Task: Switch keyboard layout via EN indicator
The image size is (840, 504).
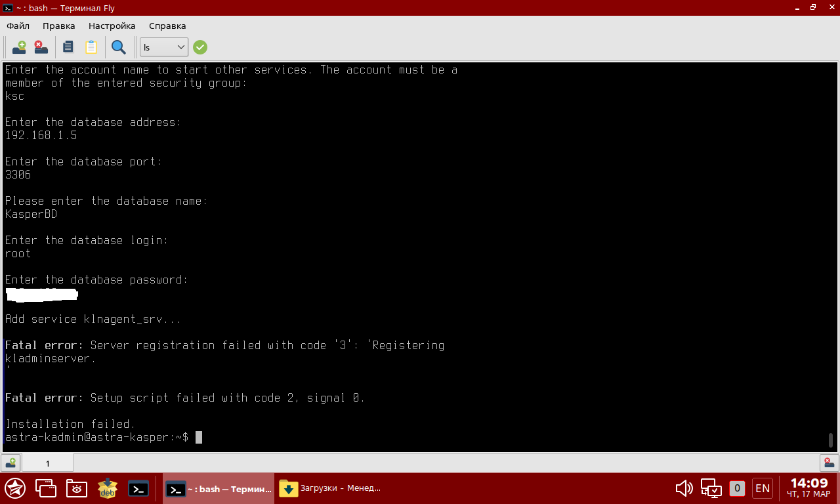Action: pyautogui.click(x=763, y=488)
